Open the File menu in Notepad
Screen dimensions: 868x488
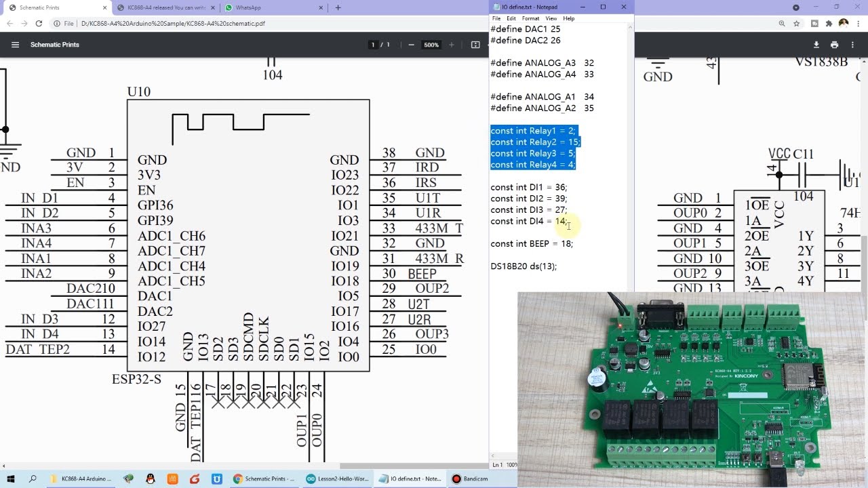[x=496, y=18]
